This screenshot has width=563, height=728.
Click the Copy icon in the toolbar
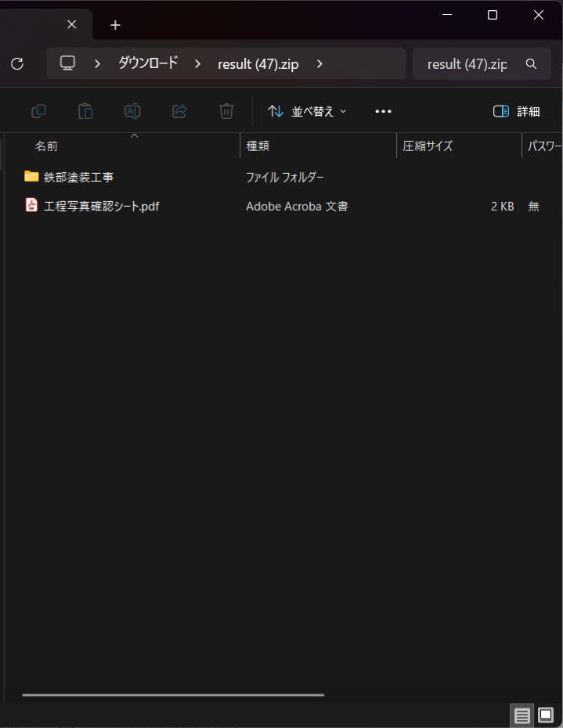point(38,111)
